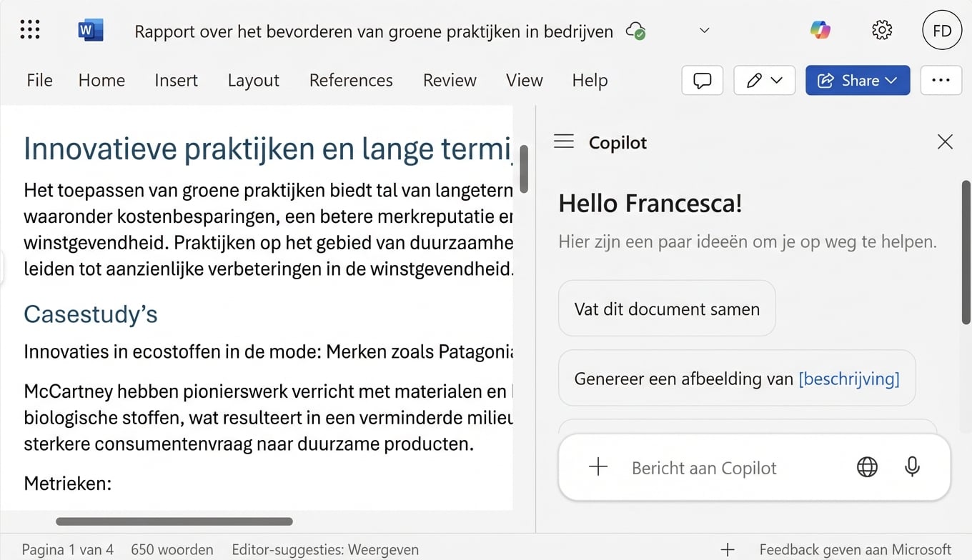Click the plus icon in the Copilot message box
The height and width of the screenshot is (560, 972).
pyautogui.click(x=597, y=467)
